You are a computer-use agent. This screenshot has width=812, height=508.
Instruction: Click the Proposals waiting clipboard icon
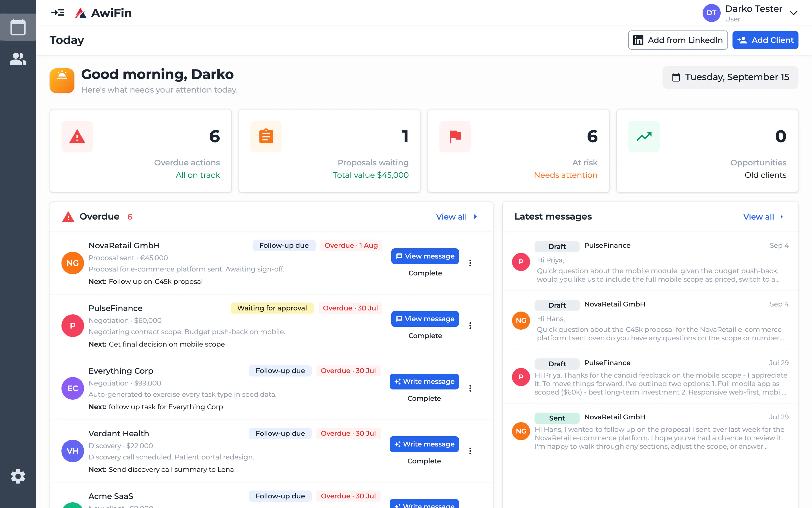[x=266, y=136]
